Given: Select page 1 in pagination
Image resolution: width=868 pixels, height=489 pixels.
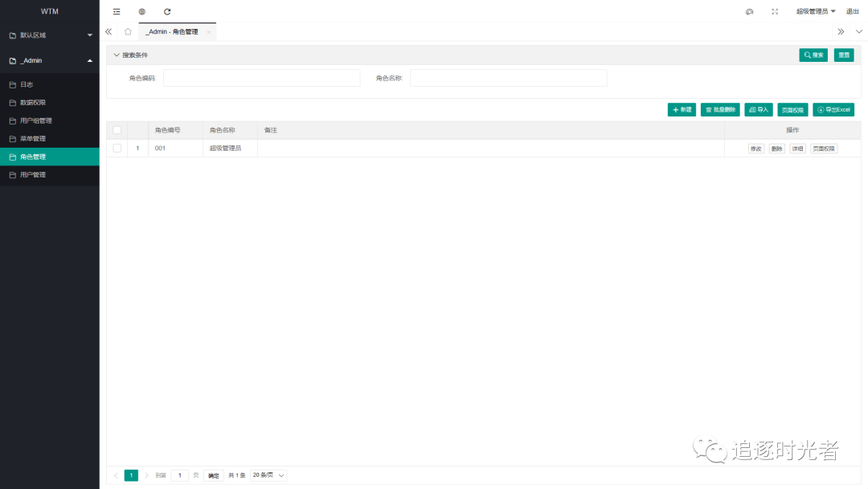Looking at the screenshot, I should (x=131, y=475).
